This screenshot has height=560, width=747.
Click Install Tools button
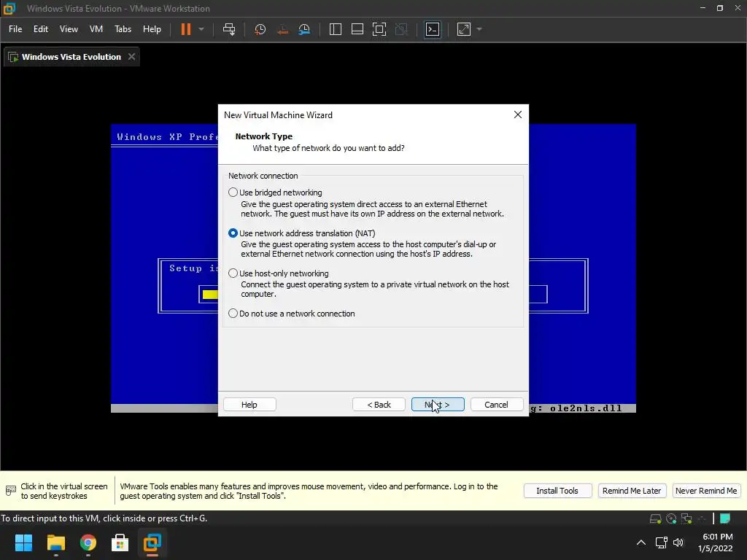[x=557, y=491]
